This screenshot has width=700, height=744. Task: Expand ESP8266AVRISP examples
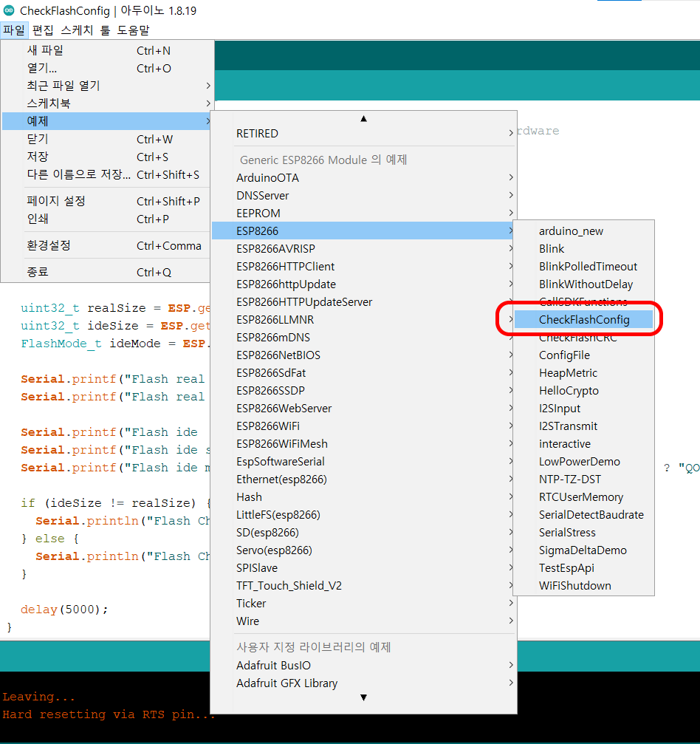point(364,249)
